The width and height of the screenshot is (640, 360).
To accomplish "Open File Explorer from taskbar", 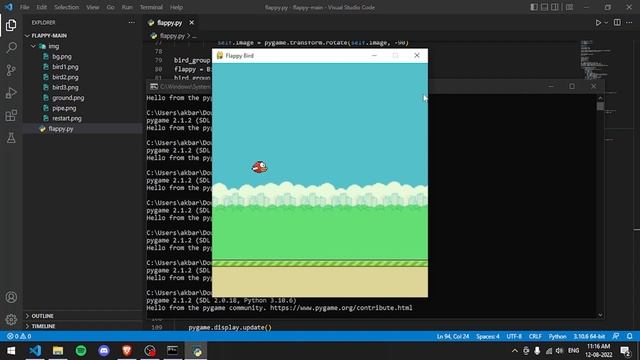I will coord(58,351).
